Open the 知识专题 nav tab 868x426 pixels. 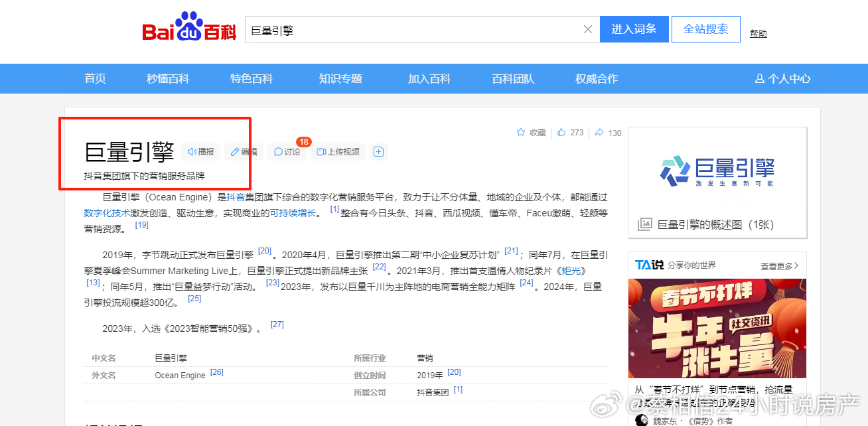tap(340, 79)
